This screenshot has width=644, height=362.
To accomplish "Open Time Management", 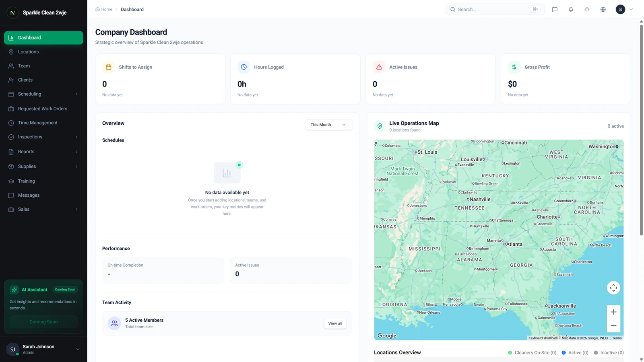I will click(43, 123).
